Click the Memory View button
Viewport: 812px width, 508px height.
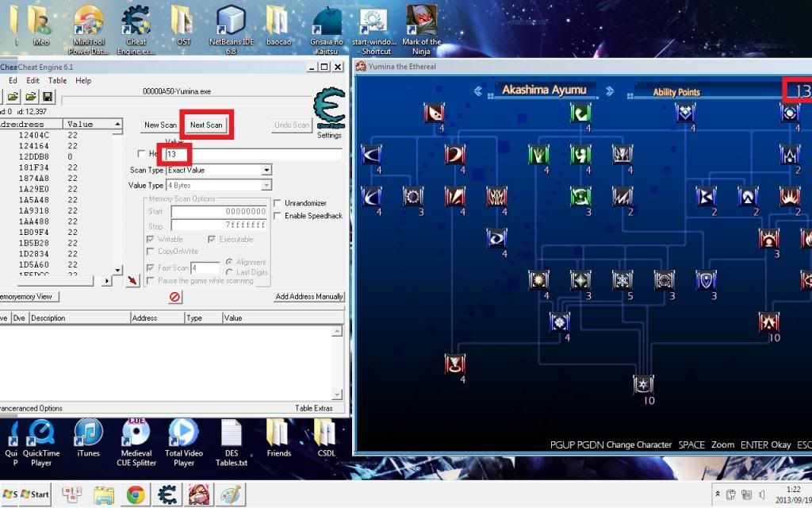29,297
